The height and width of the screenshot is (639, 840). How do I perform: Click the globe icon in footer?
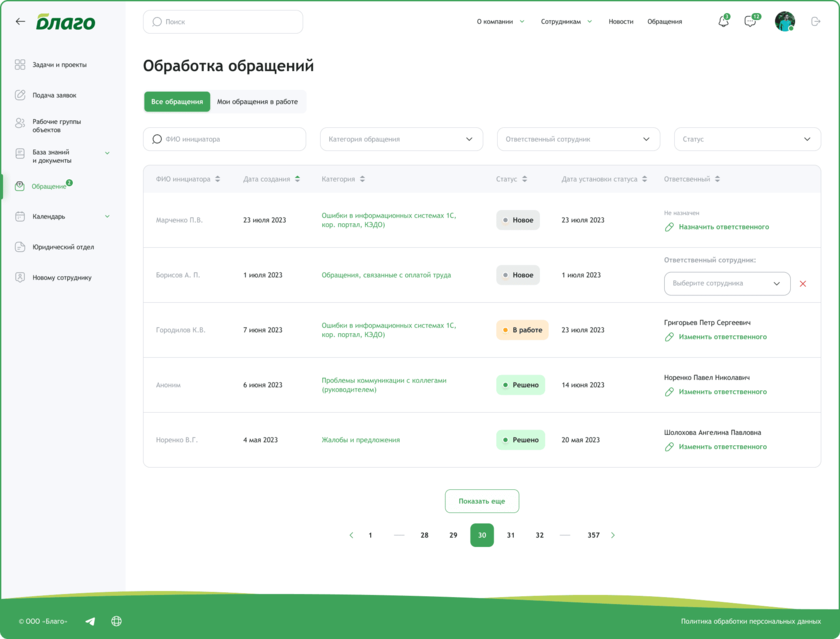116,621
